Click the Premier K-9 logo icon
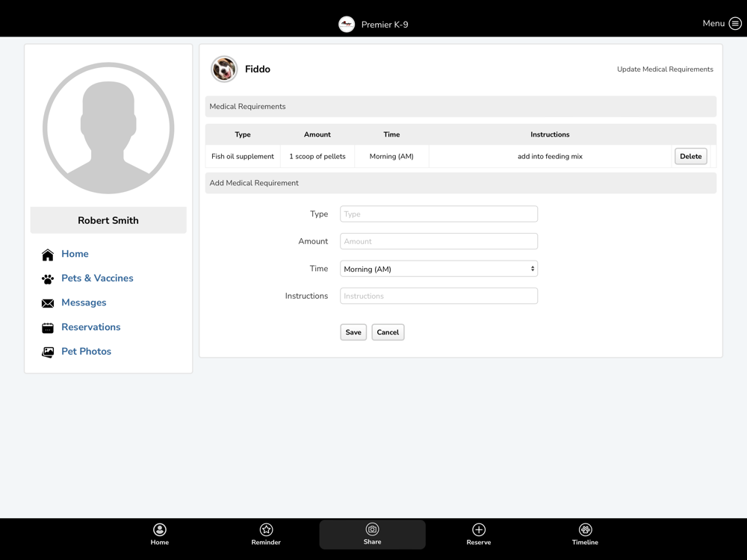This screenshot has height=560, width=747. point(347,25)
